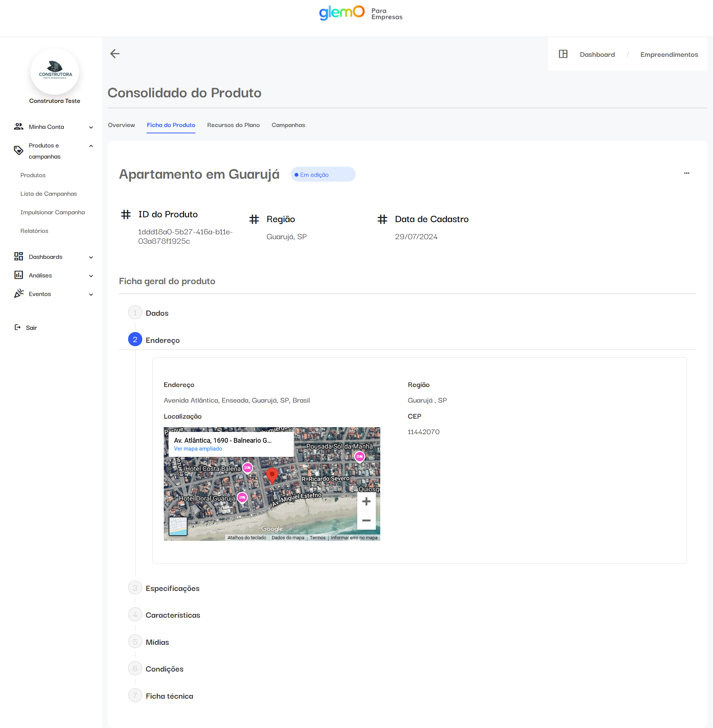This screenshot has width=713, height=728.
Task: Click the map zoom in plus button
Action: point(366,501)
